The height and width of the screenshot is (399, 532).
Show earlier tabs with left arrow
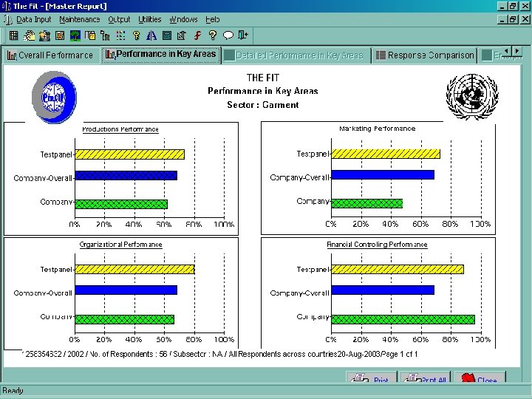point(507,51)
